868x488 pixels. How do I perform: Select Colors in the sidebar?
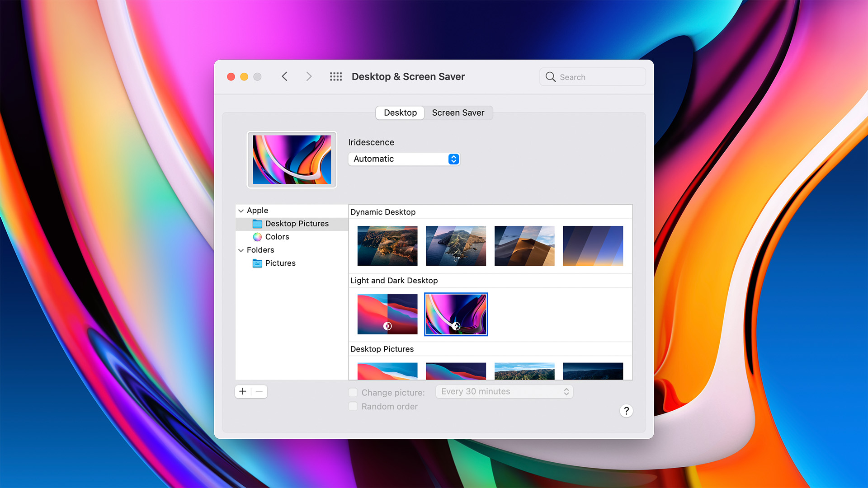(292, 237)
